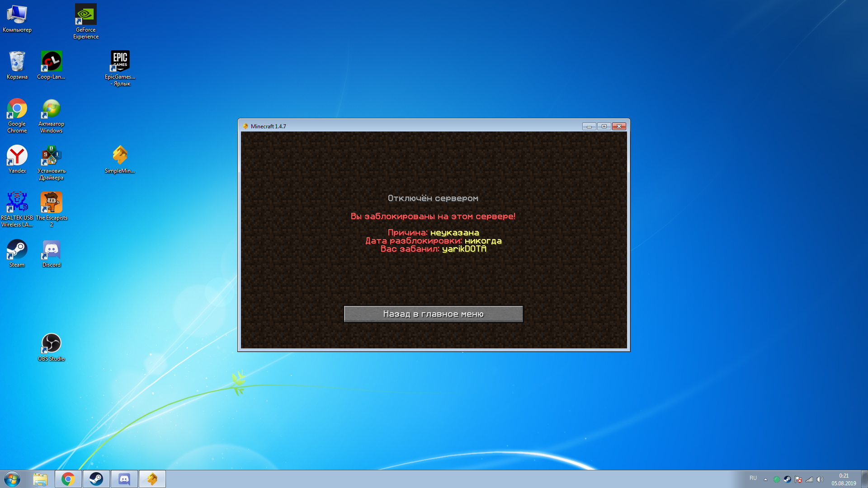The image size is (868, 488).
Task: Open File Explorer from the taskbar
Action: (x=40, y=479)
